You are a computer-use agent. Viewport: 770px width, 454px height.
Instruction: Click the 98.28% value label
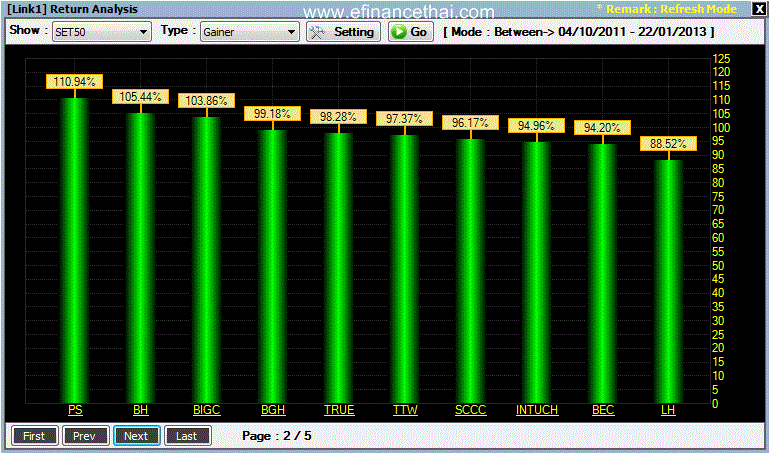point(338,117)
